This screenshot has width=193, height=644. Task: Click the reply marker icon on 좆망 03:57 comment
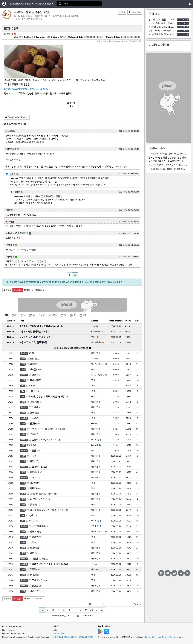coord(7,174)
